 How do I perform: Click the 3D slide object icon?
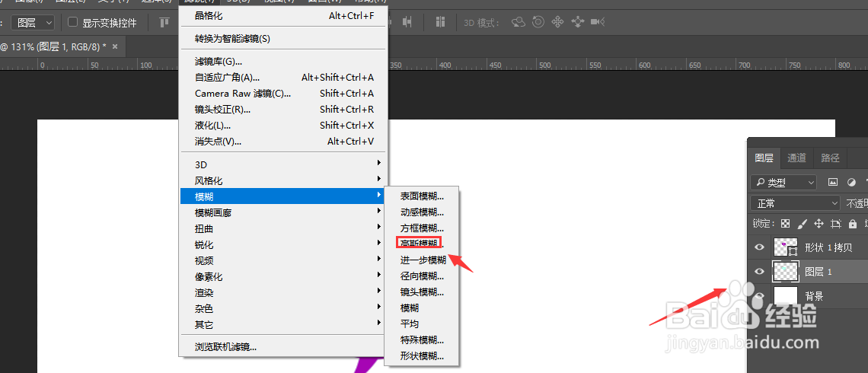point(577,22)
